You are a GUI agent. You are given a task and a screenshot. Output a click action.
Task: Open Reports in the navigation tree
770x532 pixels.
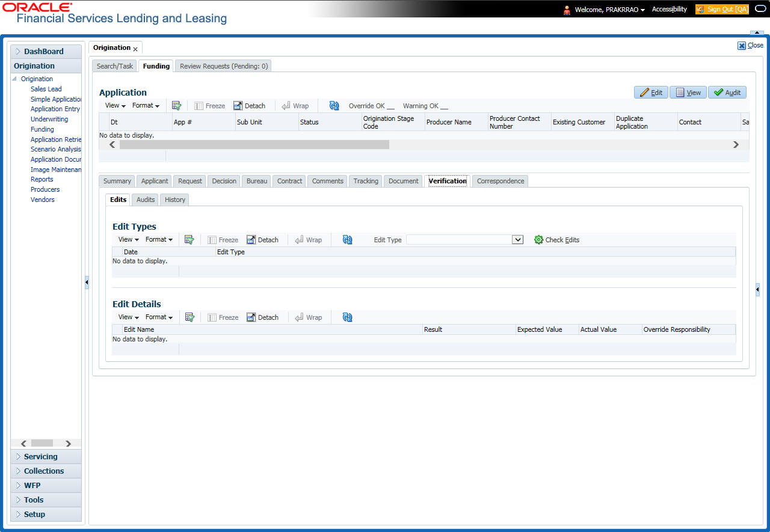tap(42, 179)
